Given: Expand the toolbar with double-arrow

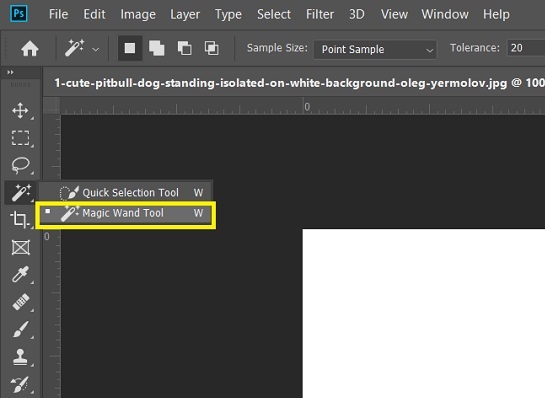Looking at the screenshot, I should [x=10, y=72].
